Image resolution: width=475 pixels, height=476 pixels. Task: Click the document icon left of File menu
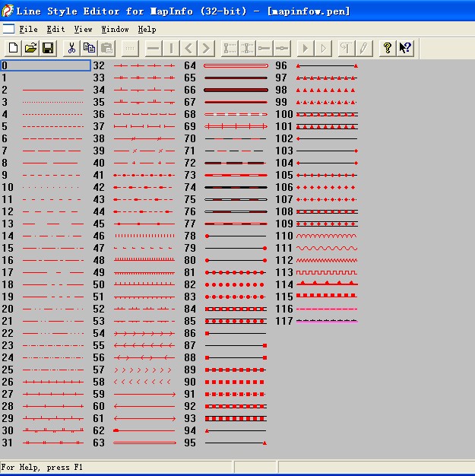pyautogui.click(x=8, y=29)
